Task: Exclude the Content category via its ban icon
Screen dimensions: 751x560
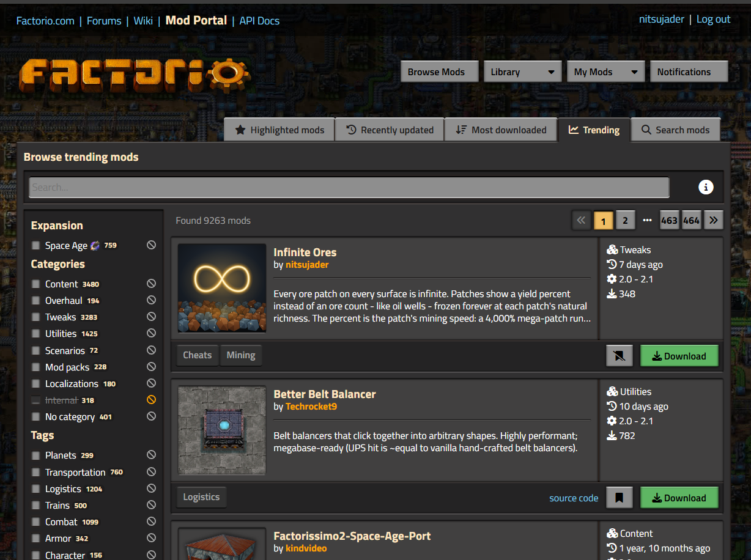Action: pos(151,284)
